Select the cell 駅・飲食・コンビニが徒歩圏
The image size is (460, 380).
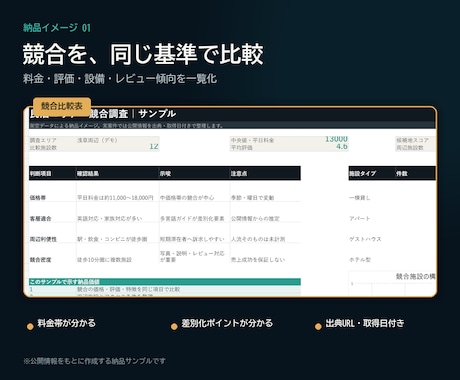[112, 239]
